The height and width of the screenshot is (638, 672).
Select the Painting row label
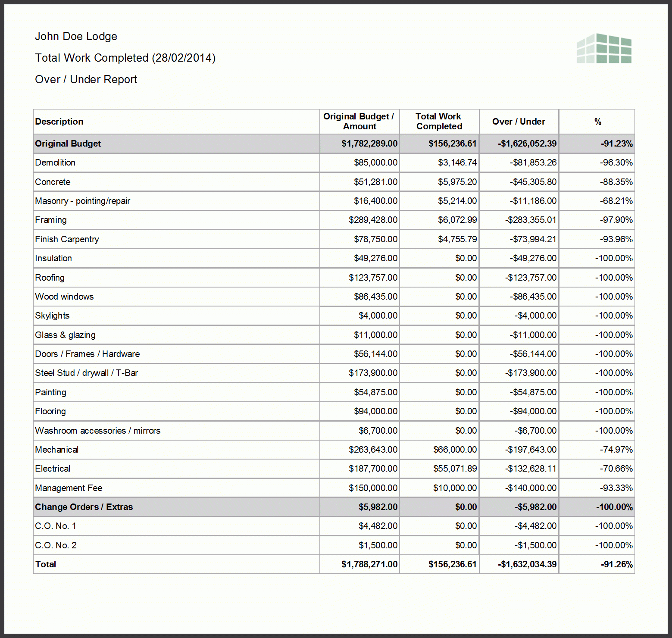click(50, 392)
